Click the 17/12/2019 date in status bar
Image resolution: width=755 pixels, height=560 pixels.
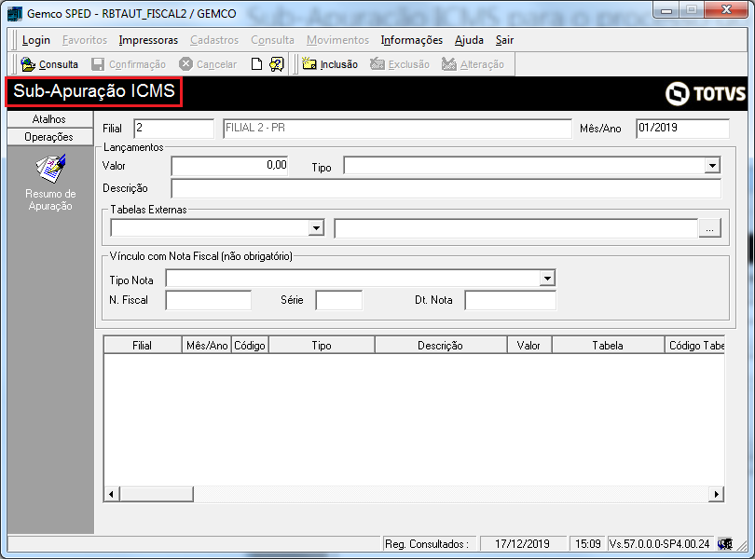(522, 544)
